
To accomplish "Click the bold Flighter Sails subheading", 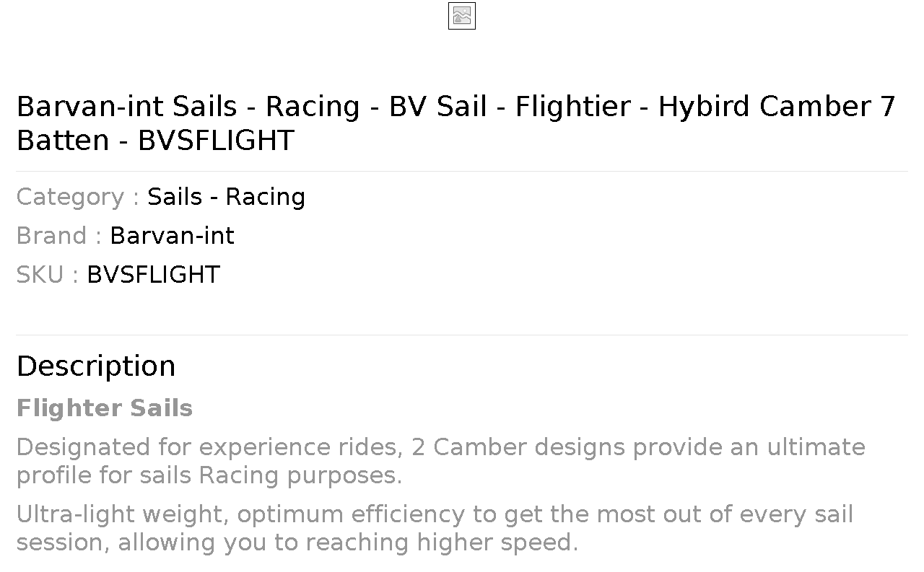I will (105, 408).
